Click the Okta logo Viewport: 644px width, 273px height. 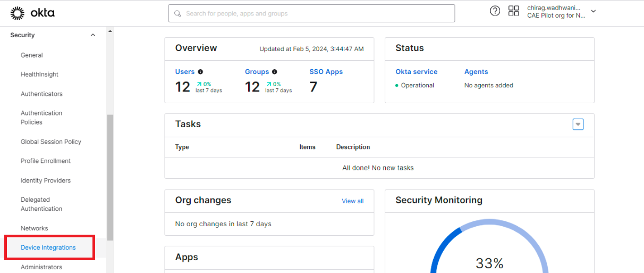[32, 13]
